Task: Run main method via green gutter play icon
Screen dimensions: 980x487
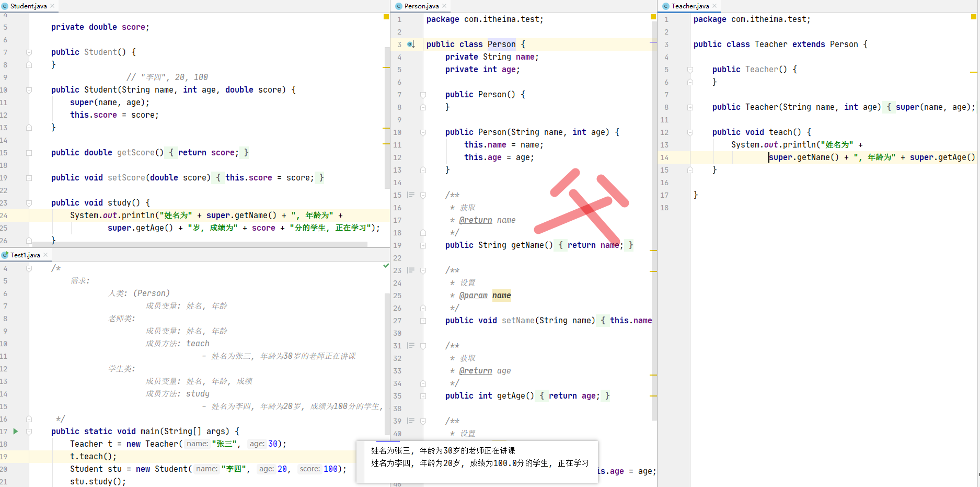Action: click(x=15, y=432)
